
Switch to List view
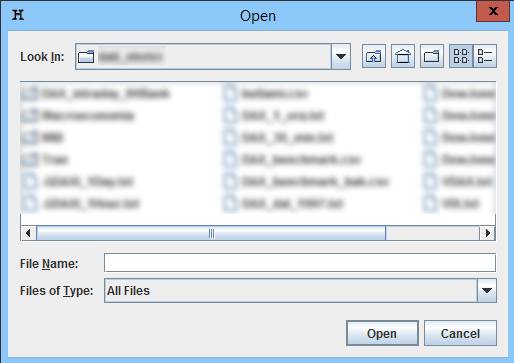(461, 56)
